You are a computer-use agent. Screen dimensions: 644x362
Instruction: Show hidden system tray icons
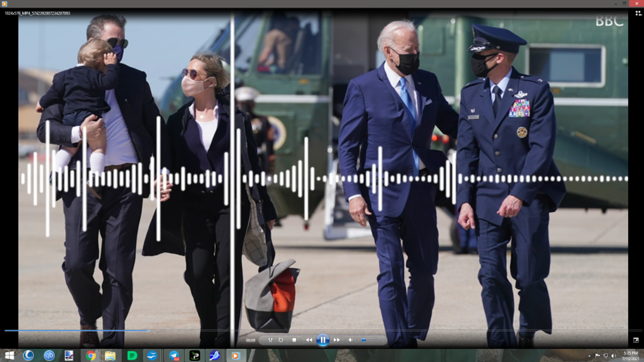[x=590, y=355]
